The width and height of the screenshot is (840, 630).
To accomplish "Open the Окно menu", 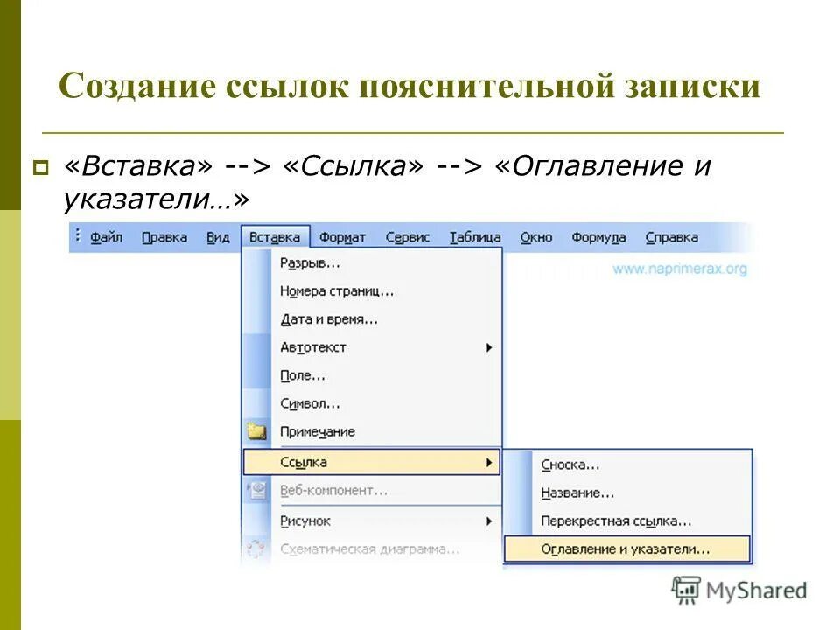I will [x=536, y=237].
